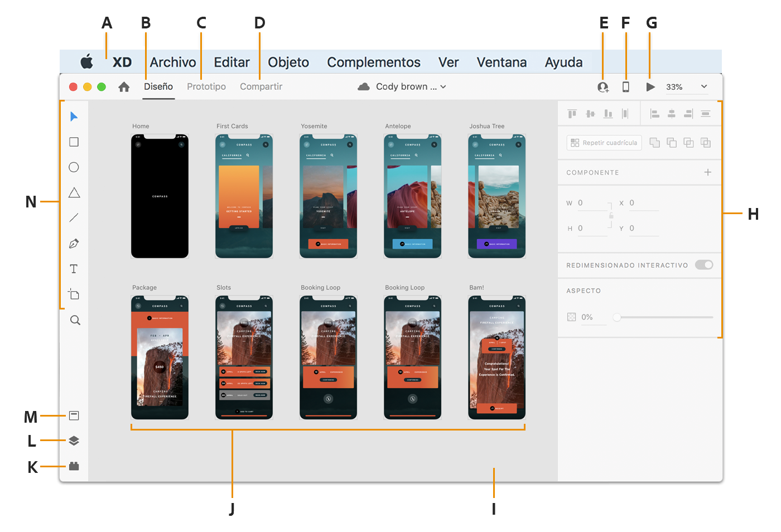Start the desktop preview playback
The image size is (781, 532).
click(650, 86)
